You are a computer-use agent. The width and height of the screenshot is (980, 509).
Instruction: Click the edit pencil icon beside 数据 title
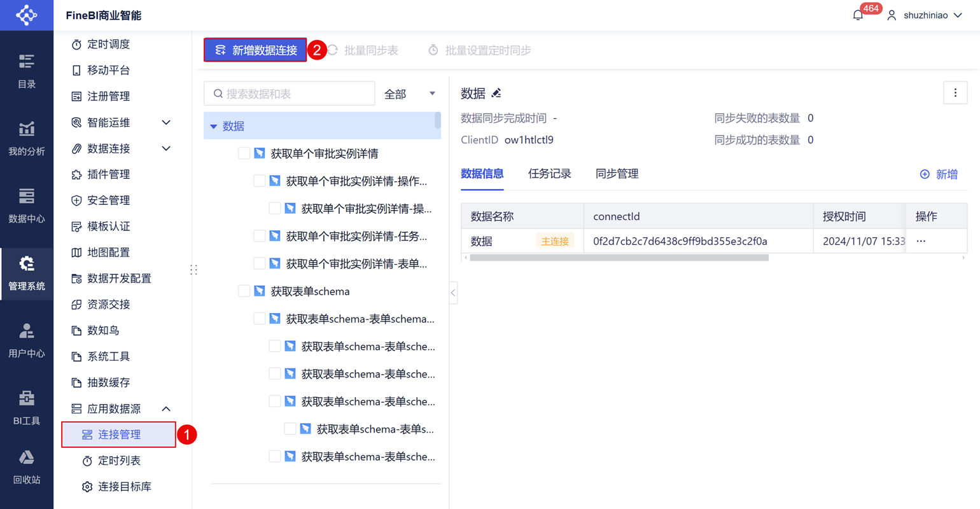tap(496, 94)
